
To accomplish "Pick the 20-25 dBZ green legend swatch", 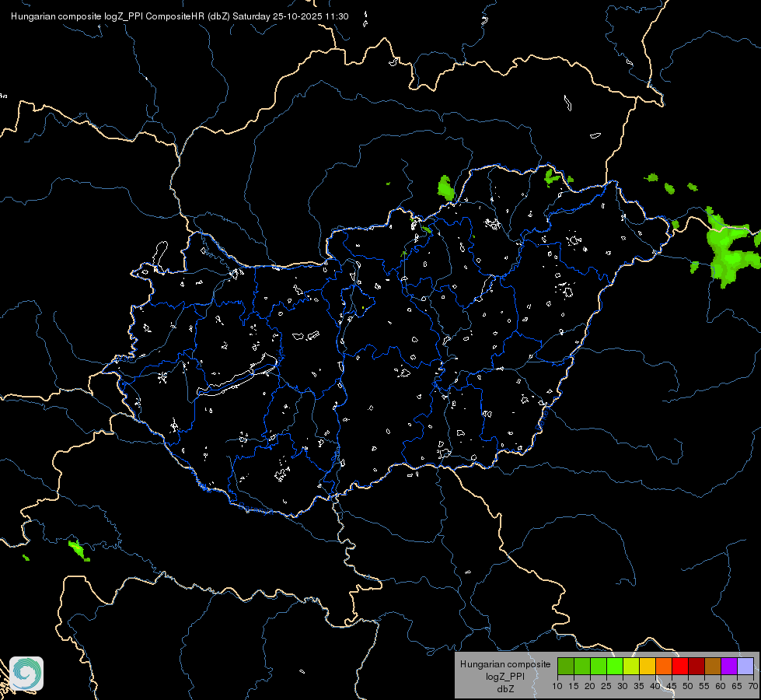I will [x=599, y=666].
